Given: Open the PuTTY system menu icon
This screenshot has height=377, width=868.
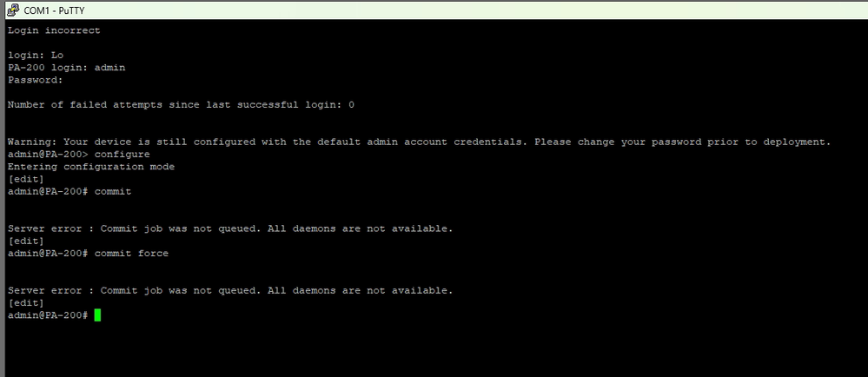Looking at the screenshot, I should pyautogui.click(x=13, y=10).
